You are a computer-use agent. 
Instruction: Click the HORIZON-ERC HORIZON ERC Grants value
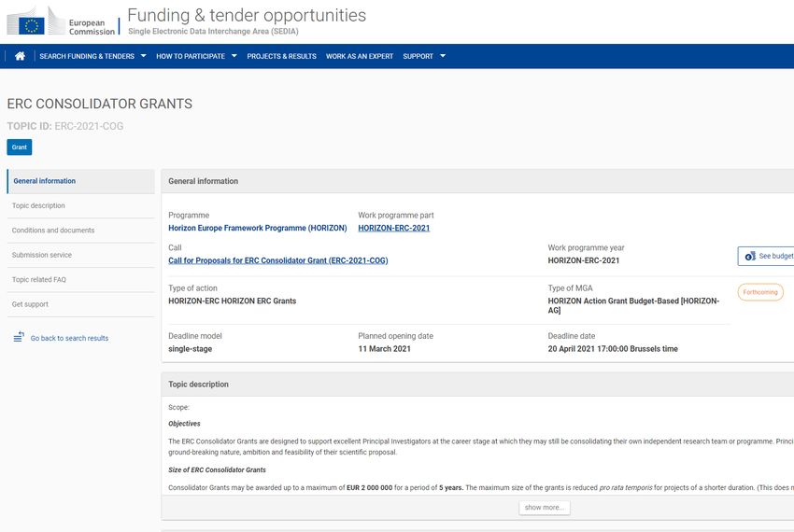233,301
